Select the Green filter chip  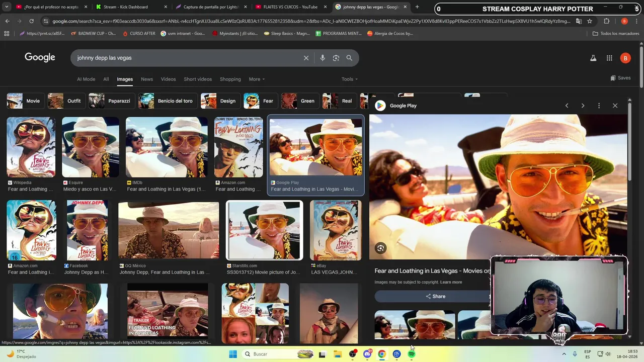click(x=300, y=101)
